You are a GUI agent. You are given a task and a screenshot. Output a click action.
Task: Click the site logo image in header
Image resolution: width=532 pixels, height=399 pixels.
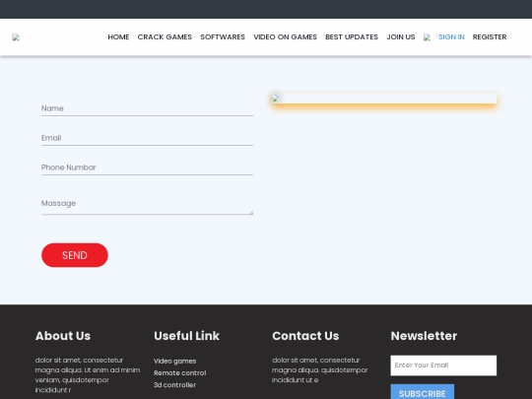click(16, 37)
